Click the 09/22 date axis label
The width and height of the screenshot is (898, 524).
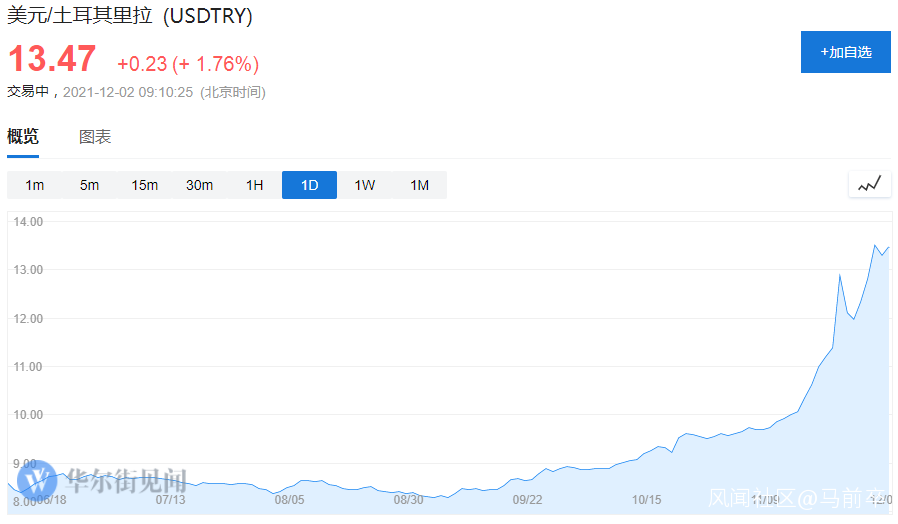527,499
